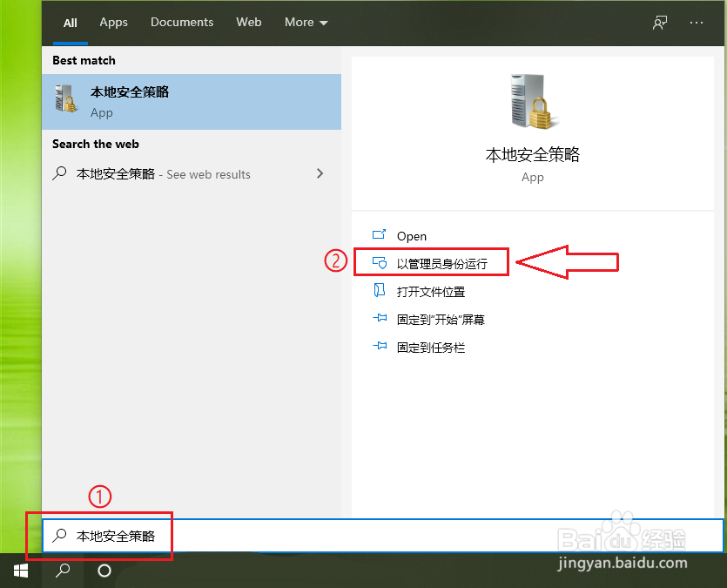
Task: Click the 打开文件位置 folder icon
Action: tap(380, 291)
